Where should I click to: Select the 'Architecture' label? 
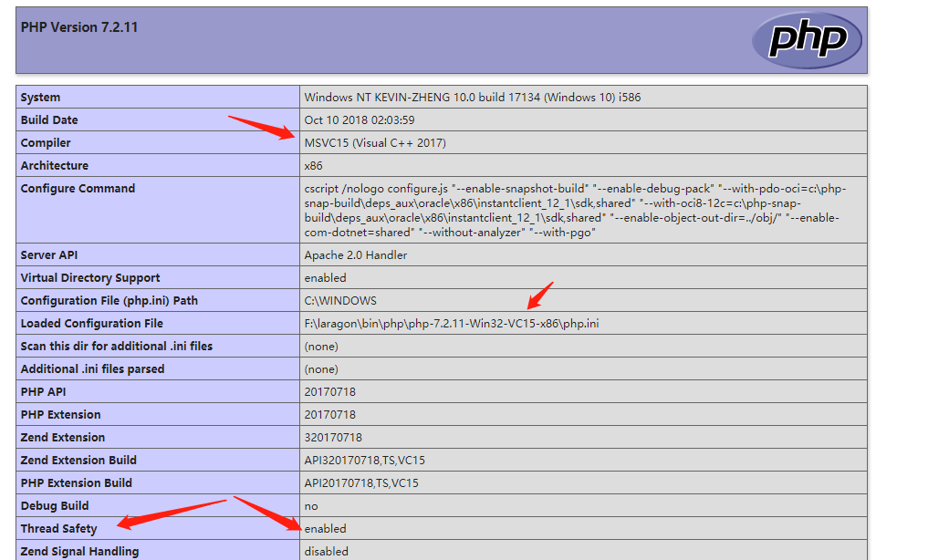[55, 166]
